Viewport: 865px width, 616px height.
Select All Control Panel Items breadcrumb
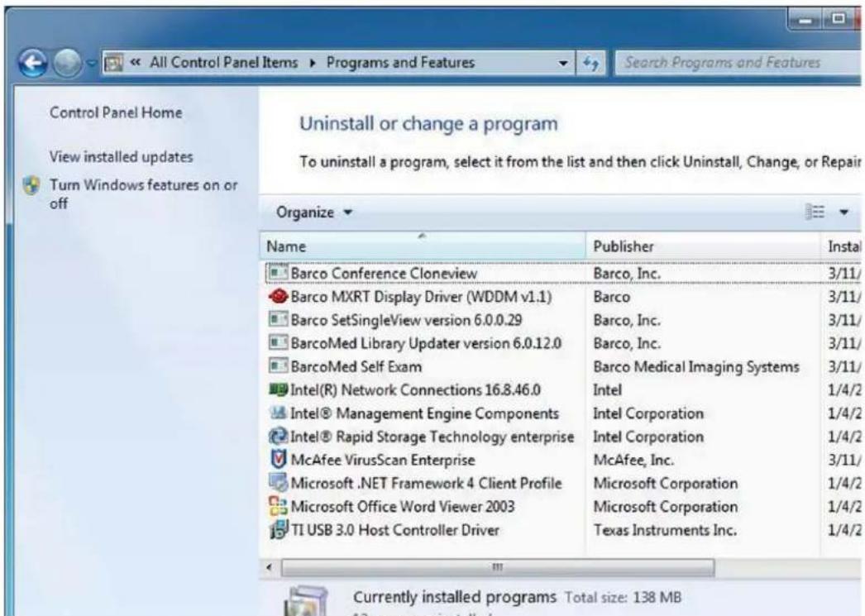click(223, 62)
